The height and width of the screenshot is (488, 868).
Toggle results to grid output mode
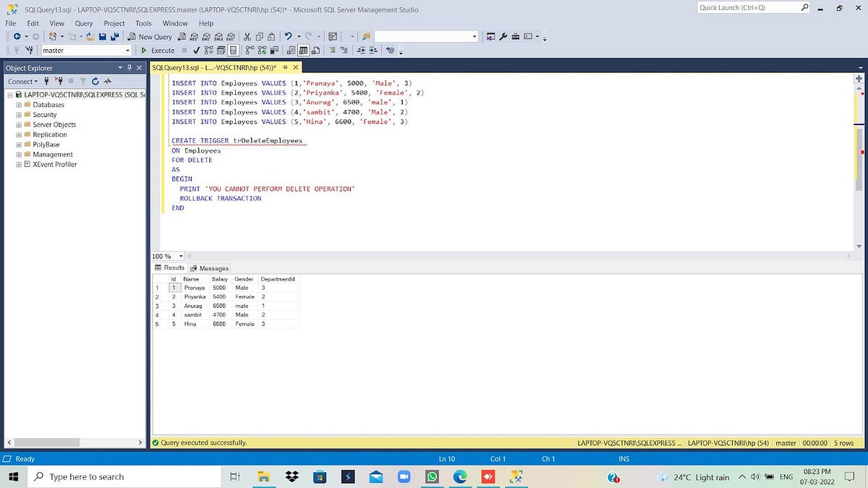click(302, 50)
